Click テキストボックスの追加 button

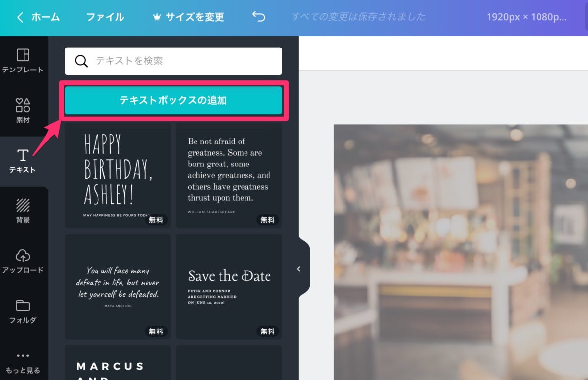[173, 101]
